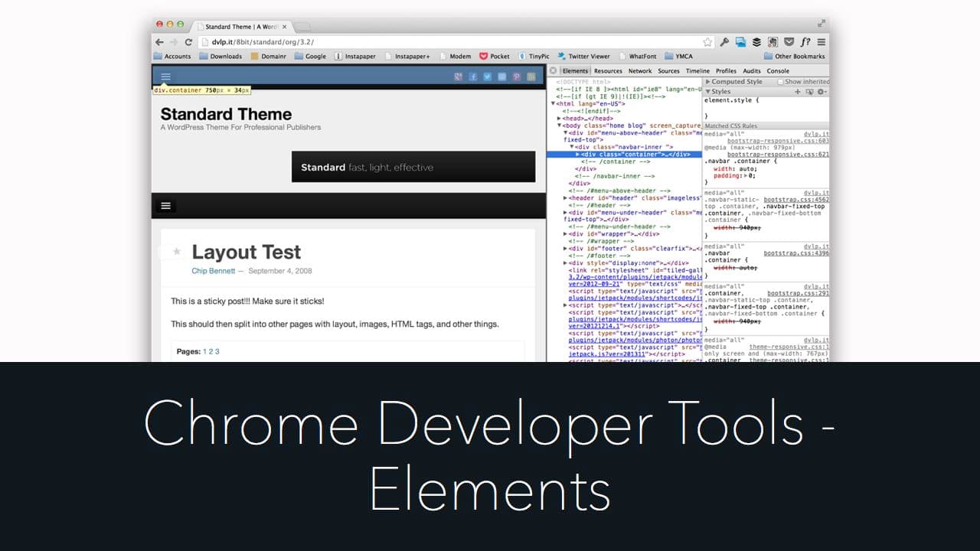Expand the head node
The image size is (980, 551).
tap(560, 118)
